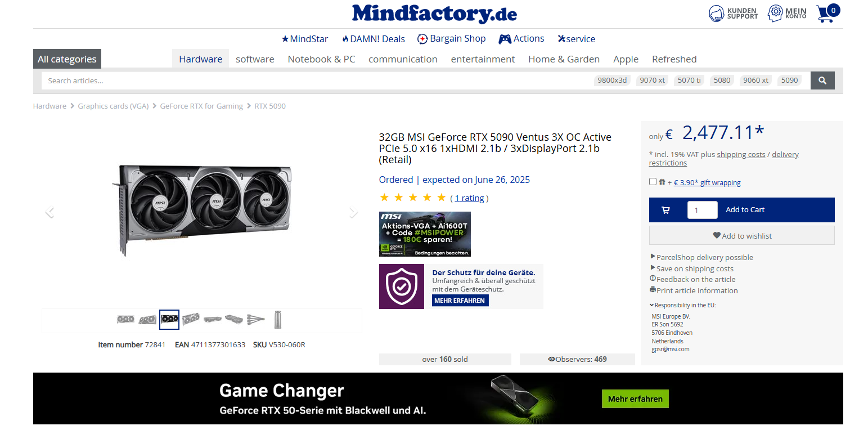Viewport: 868px width, 430px height.
Task: Select the Notebook & PC tab
Action: pyautogui.click(x=321, y=59)
